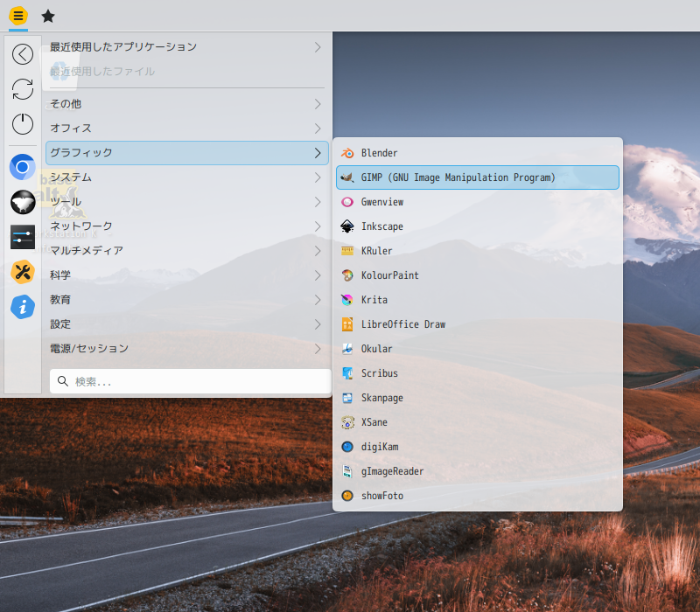Open the 教育 category
The height and width of the screenshot is (612, 700).
tap(187, 300)
